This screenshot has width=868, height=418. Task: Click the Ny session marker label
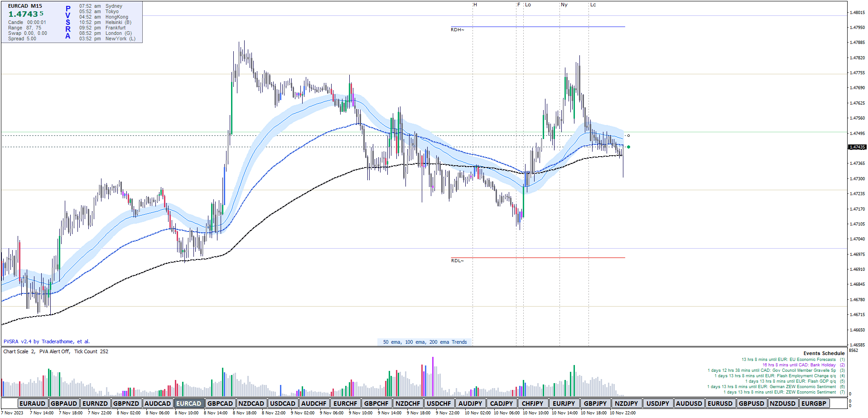coord(564,5)
